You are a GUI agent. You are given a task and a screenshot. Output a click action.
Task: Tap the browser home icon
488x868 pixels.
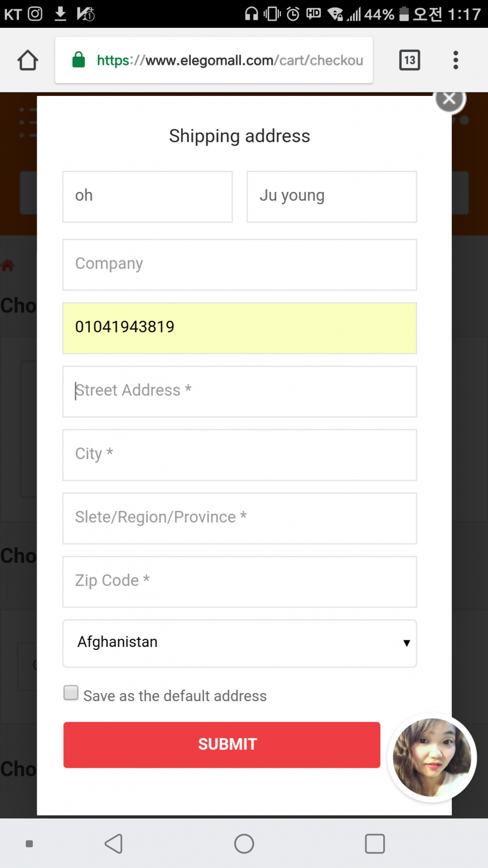tap(27, 60)
